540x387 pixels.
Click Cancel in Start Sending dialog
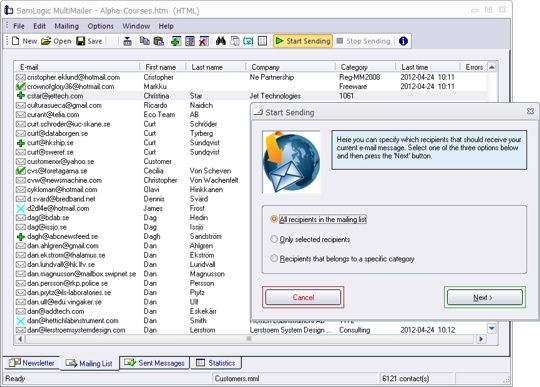coord(303,297)
